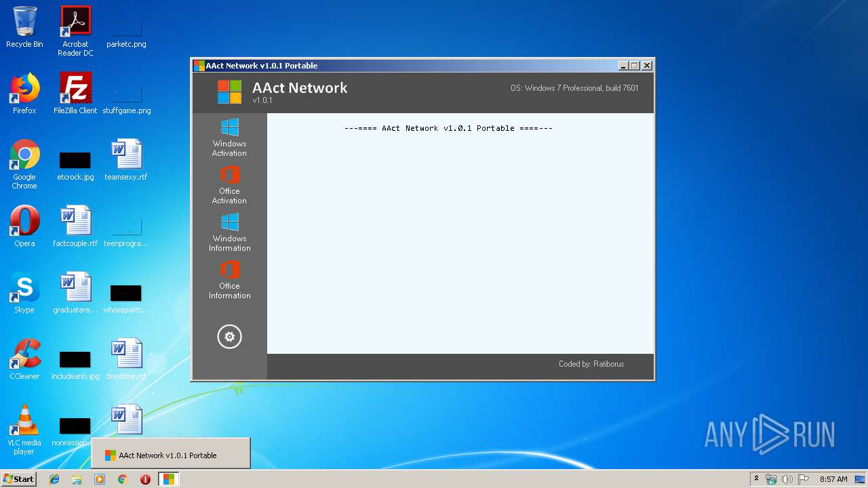Open the volume control in tray
The height and width of the screenshot is (488, 868).
pyautogui.click(x=787, y=479)
